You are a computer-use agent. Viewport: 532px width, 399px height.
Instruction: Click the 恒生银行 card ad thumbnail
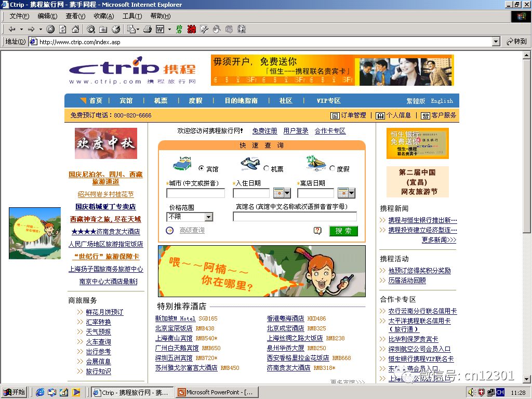click(x=418, y=143)
